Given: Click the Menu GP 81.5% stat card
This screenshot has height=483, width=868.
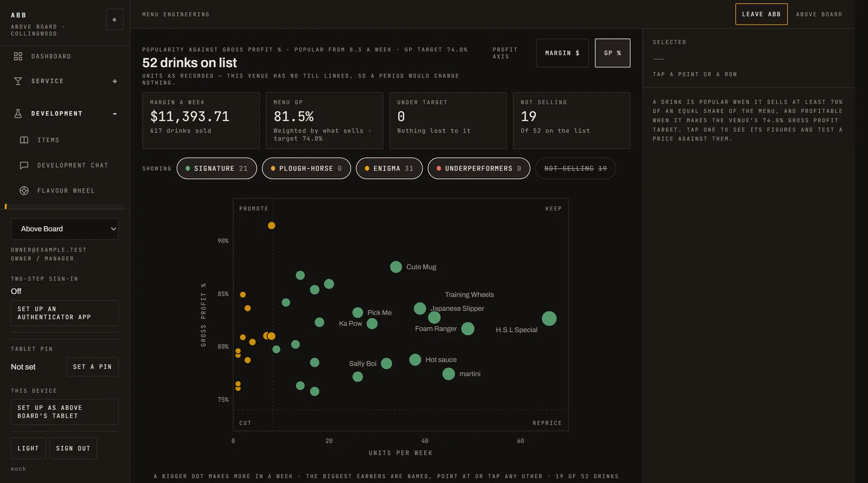Looking at the screenshot, I should tap(324, 120).
